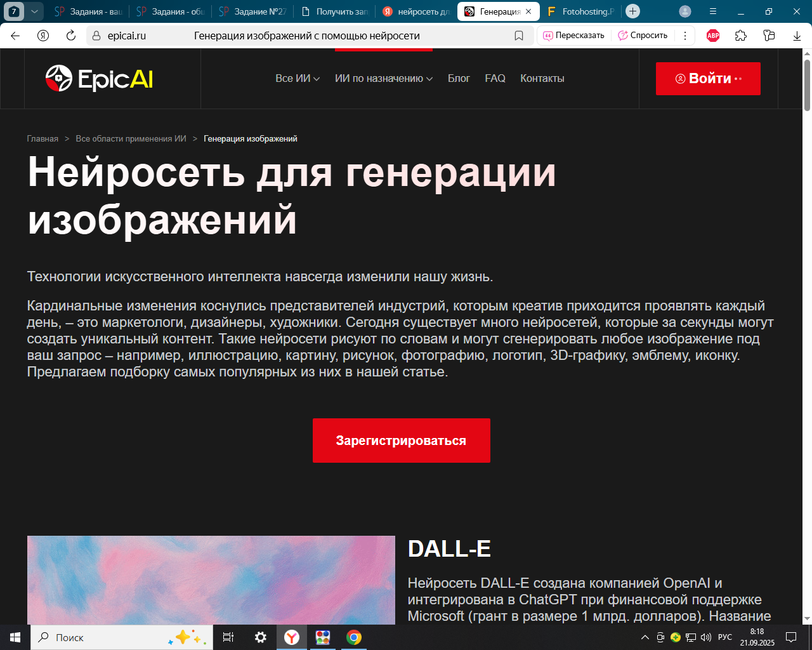Screen dimensions: 812x650
Task: Click the 'Зарегистрироваться' button
Action: pyautogui.click(x=402, y=441)
